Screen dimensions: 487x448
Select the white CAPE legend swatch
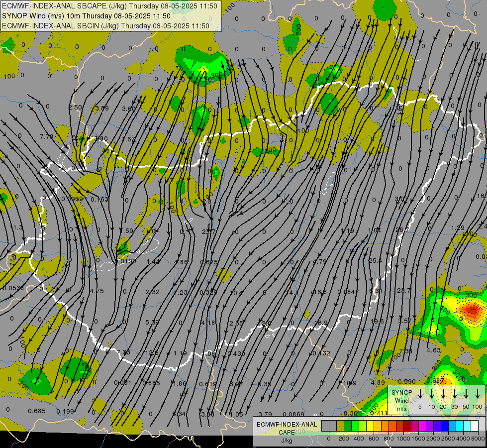tap(475, 426)
